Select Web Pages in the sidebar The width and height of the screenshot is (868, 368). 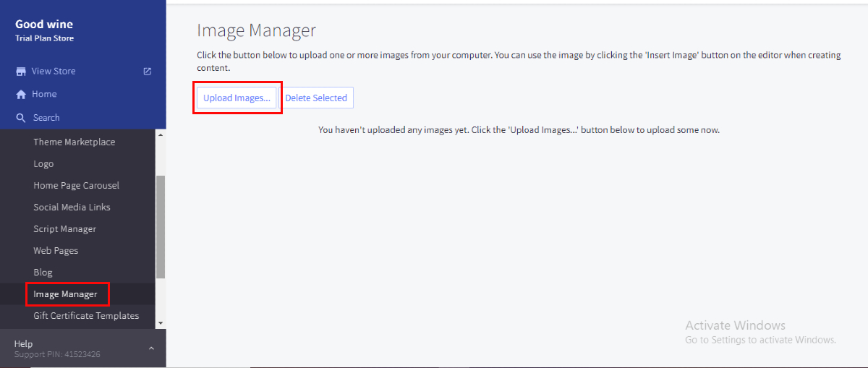(56, 251)
